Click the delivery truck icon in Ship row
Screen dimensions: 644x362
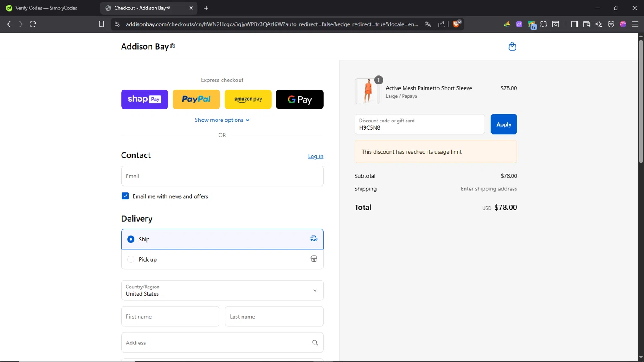pos(314,239)
